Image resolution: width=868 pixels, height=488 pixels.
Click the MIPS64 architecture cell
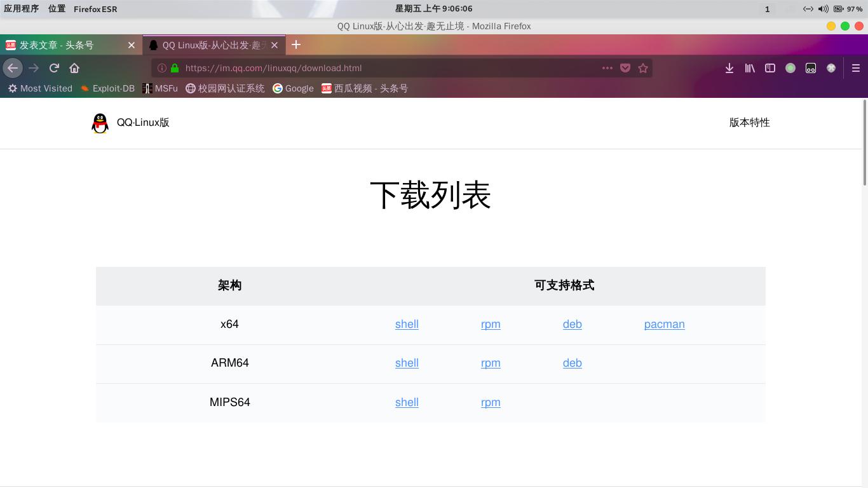[229, 402]
